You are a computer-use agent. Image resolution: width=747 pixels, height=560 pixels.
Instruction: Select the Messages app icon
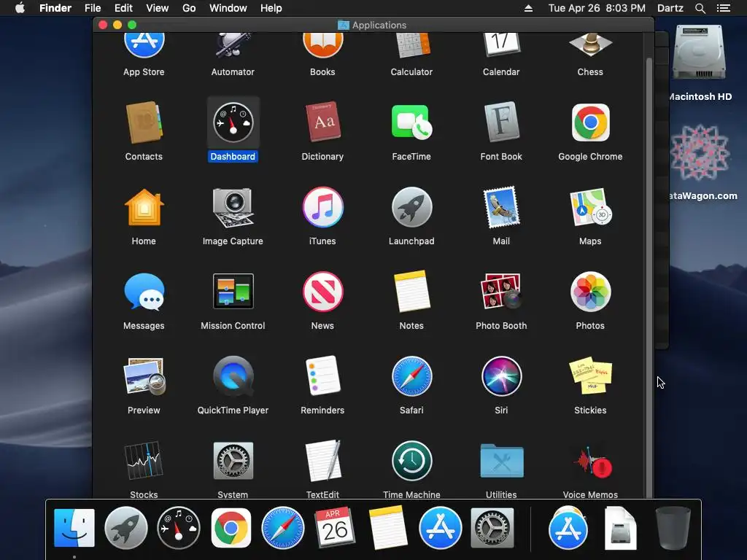click(144, 292)
